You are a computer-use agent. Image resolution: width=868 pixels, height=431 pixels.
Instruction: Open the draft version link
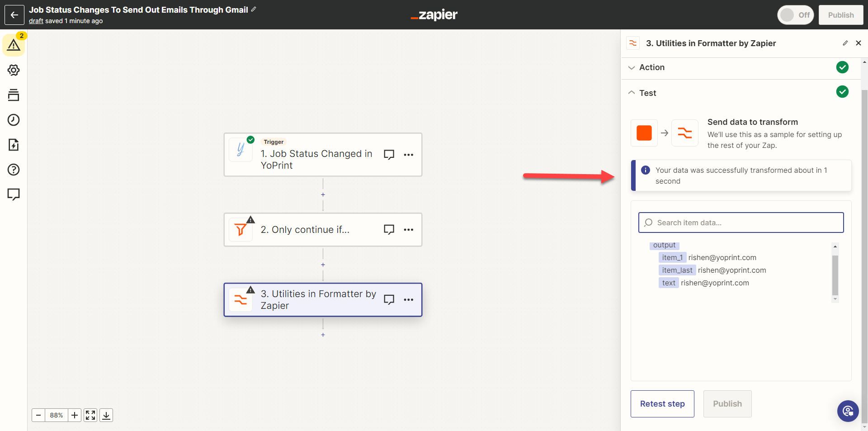point(36,21)
